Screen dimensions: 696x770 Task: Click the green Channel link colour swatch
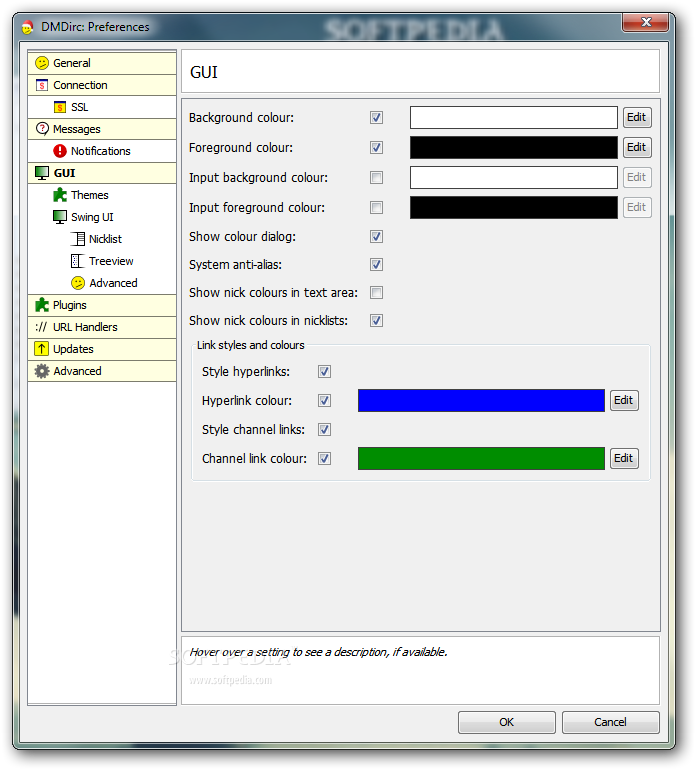click(481, 459)
